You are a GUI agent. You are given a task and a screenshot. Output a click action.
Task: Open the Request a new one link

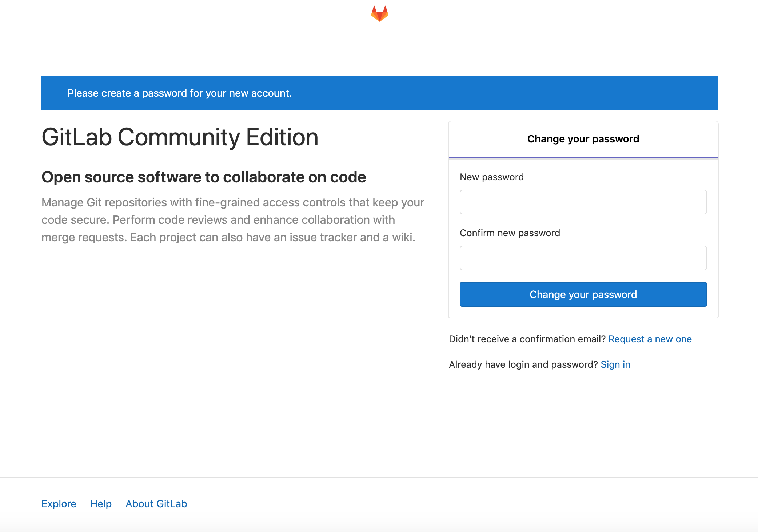(x=650, y=339)
